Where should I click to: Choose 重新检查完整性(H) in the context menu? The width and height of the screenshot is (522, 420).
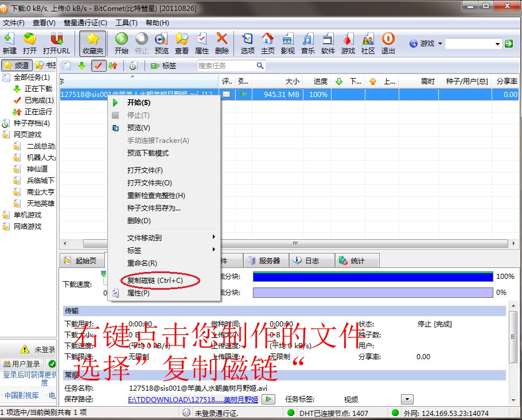pyautogui.click(x=164, y=196)
